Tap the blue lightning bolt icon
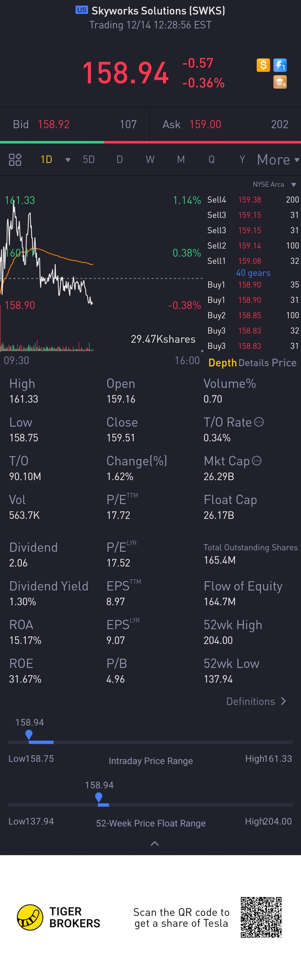301x980 pixels. 280,65
